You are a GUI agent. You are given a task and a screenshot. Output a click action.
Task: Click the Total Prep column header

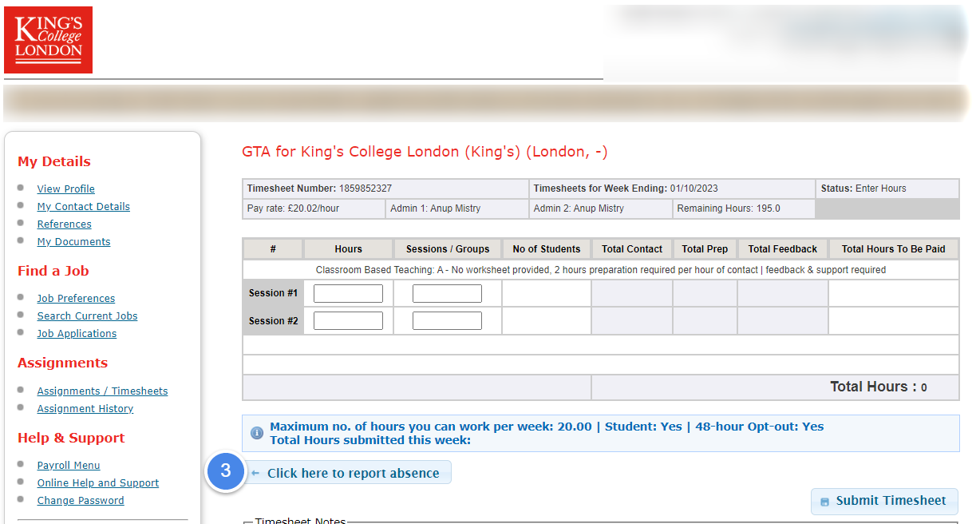[x=705, y=249]
